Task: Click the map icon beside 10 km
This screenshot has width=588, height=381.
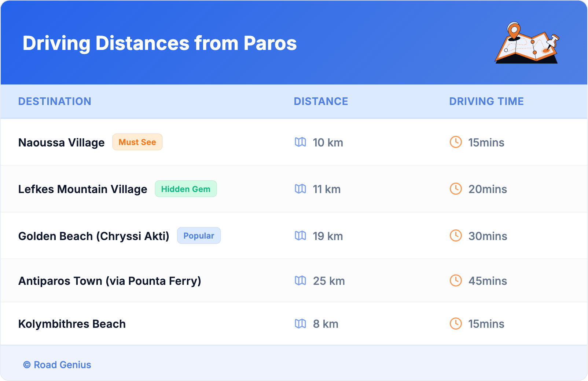Action: [300, 142]
